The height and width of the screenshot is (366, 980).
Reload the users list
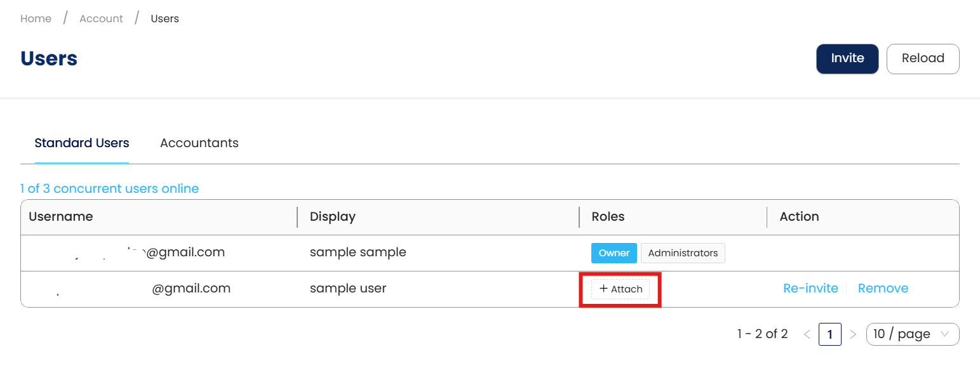(x=922, y=58)
